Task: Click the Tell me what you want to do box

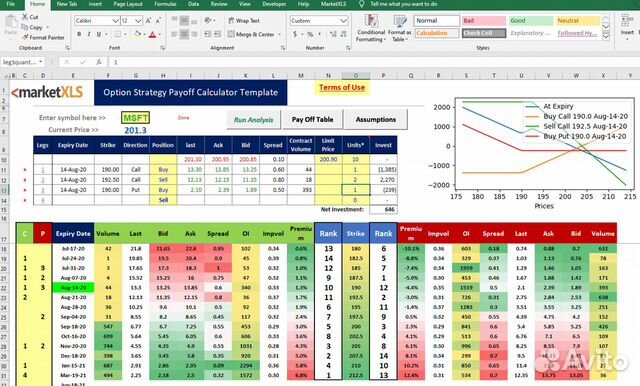Action: point(404,4)
